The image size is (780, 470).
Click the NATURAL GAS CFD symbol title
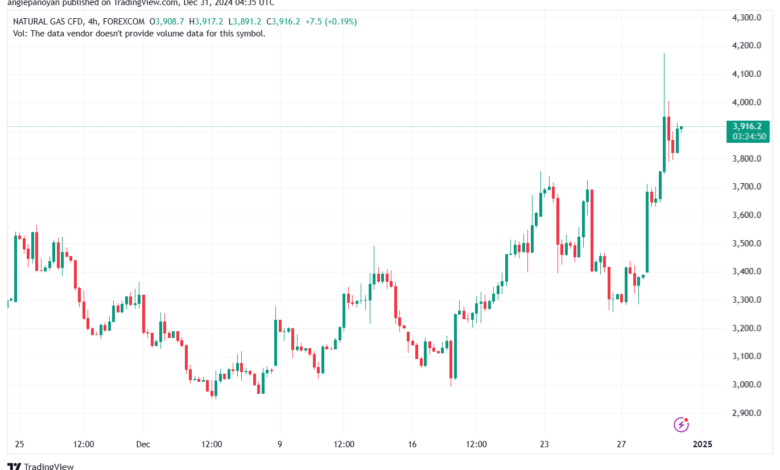point(48,21)
